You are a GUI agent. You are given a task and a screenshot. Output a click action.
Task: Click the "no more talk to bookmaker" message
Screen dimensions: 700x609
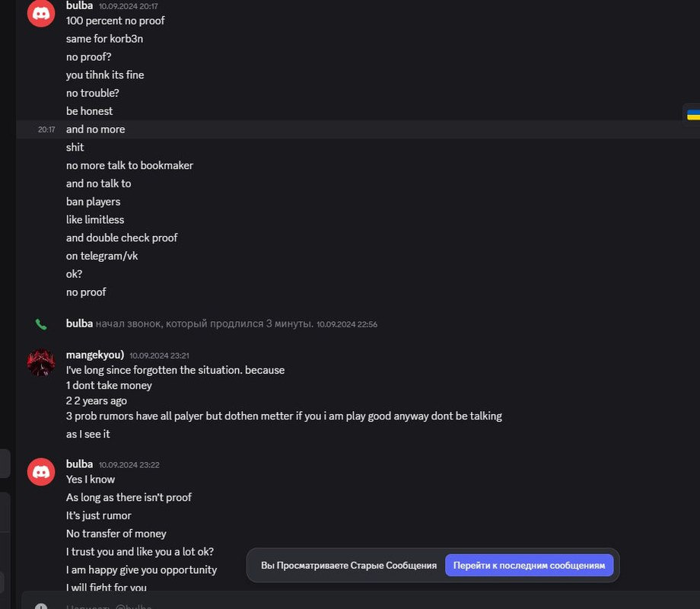(x=129, y=165)
